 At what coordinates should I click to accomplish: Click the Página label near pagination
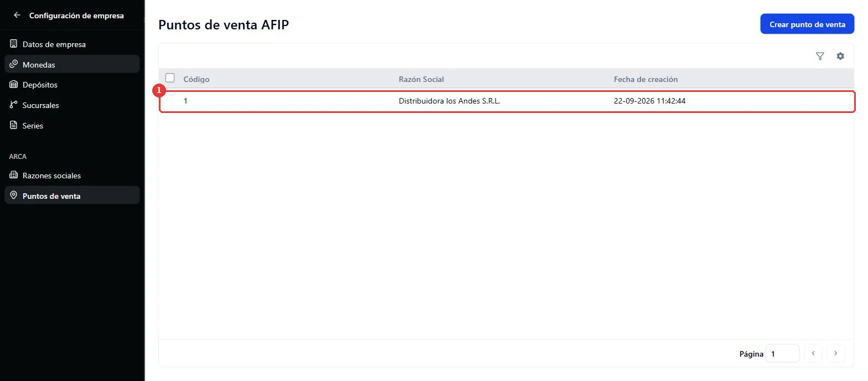(751, 354)
